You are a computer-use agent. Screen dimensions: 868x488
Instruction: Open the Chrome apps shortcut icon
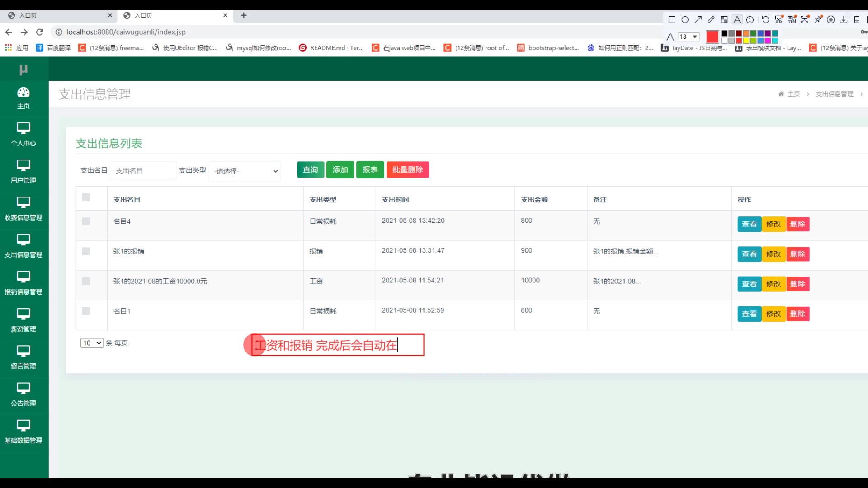pos(8,47)
